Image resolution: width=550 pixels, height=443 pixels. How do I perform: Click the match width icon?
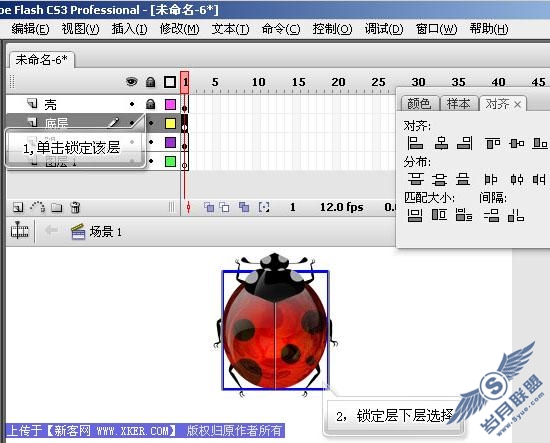(x=415, y=215)
